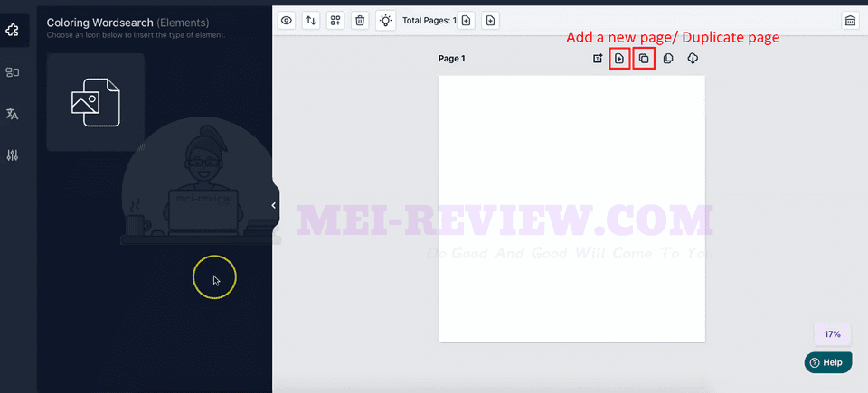868x393 pixels.
Task: Open the translate language sidebar icon
Action: (12, 114)
